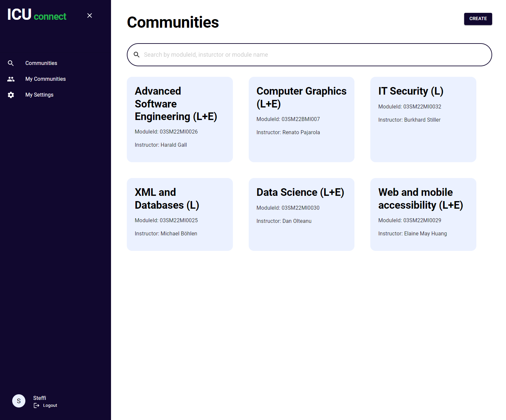This screenshot has height=420, width=506.
Task: Close the sidebar with the X icon
Action: click(90, 15)
